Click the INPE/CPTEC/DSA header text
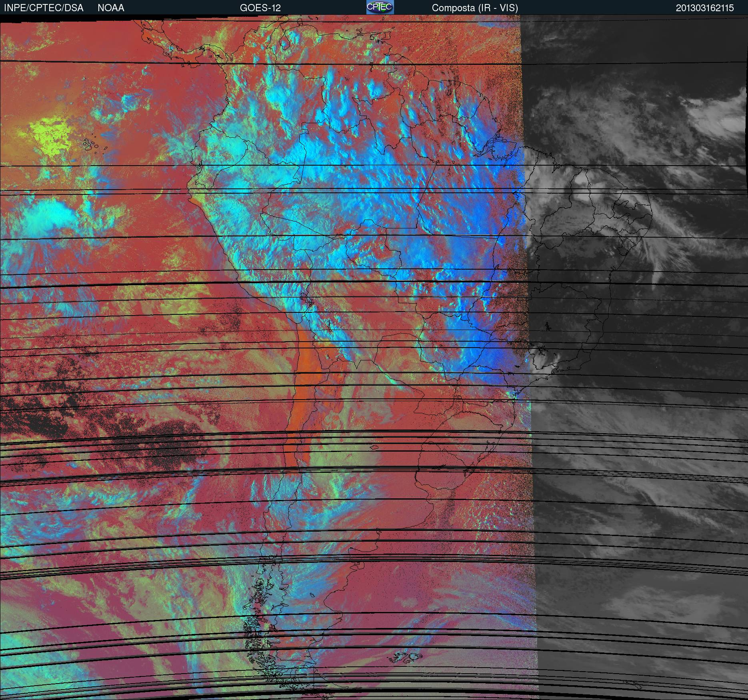 [44, 8]
